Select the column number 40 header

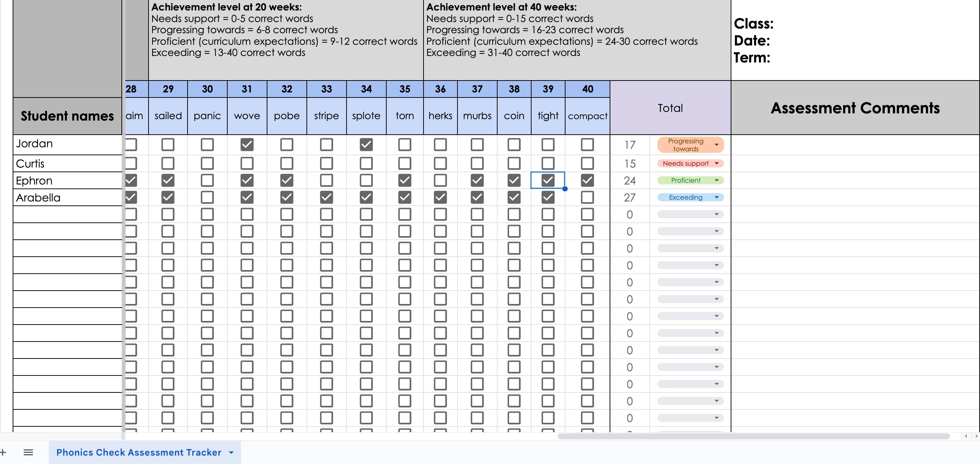[x=588, y=89]
